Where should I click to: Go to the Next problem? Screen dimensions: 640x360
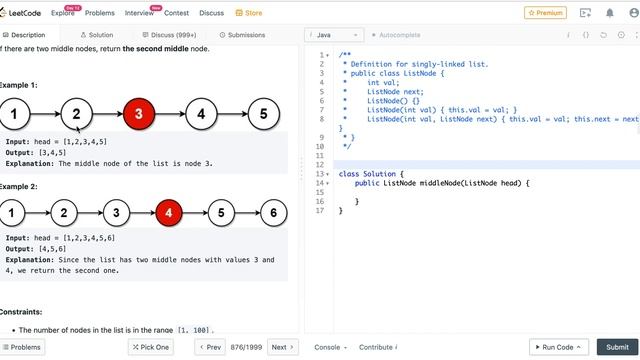pos(282,347)
